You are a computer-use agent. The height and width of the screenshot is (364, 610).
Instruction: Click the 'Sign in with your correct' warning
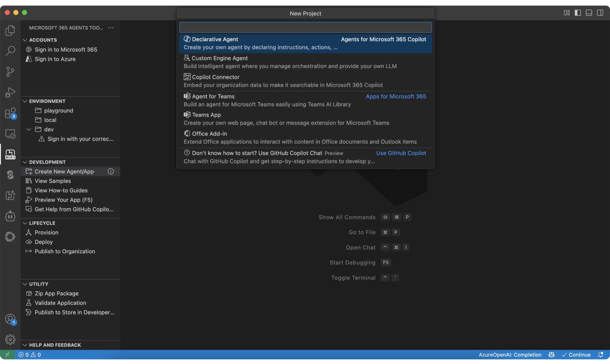coord(71,139)
